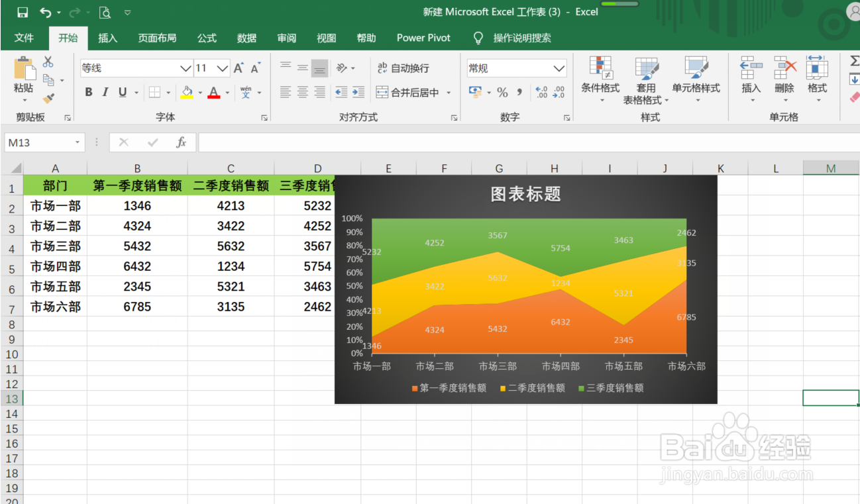Screen dimensions: 860x504
Task: Open the Power Pivot ribbon tab
Action: tap(423, 38)
